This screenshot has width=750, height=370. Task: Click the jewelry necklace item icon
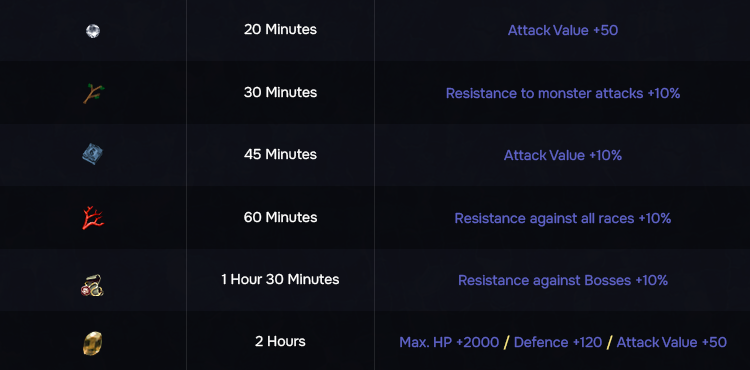click(x=92, y=285)
